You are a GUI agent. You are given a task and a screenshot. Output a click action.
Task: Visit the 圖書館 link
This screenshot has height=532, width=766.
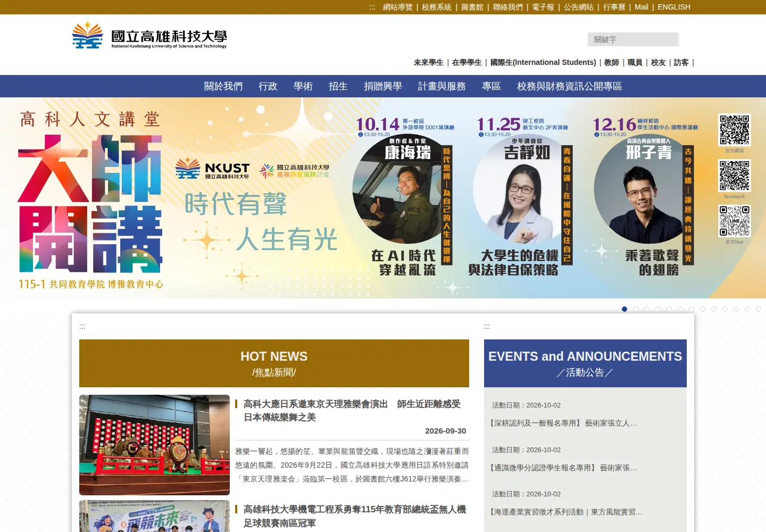tap(472, 7)
